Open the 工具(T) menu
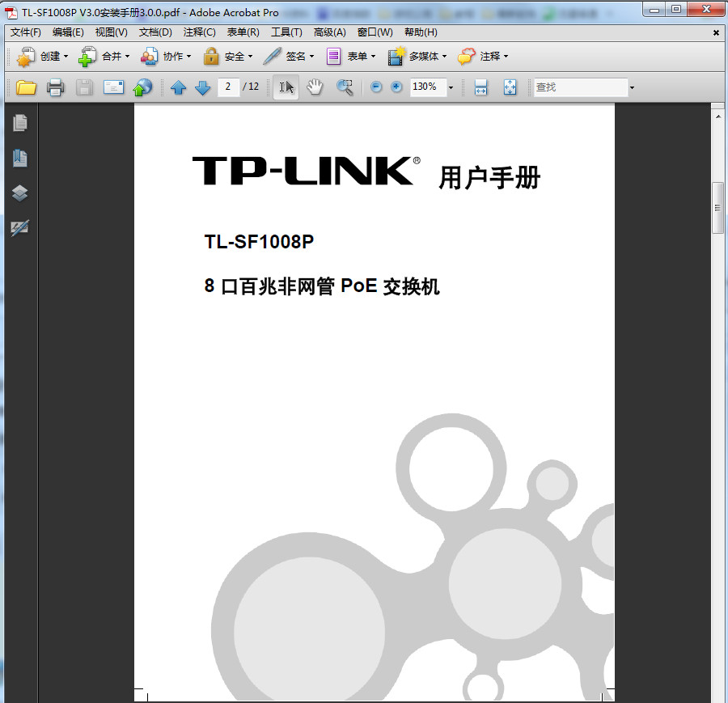This screenshot has height=703, width=728. [286, 32]
